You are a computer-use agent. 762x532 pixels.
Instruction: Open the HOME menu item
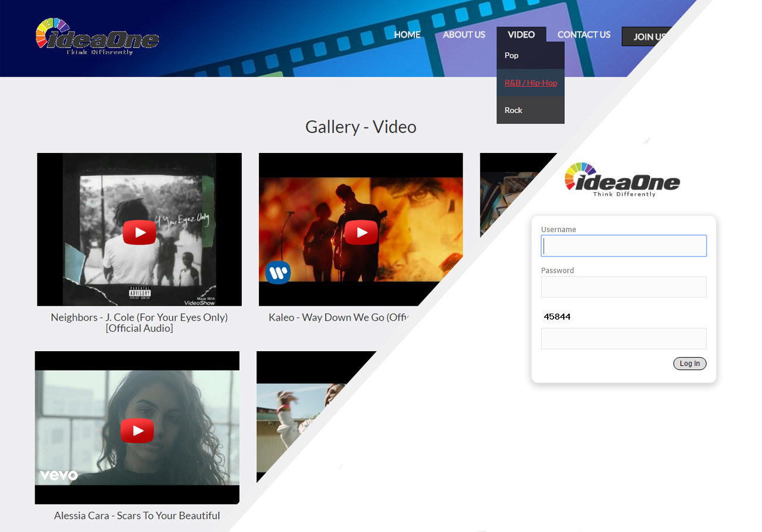(407, 35)
